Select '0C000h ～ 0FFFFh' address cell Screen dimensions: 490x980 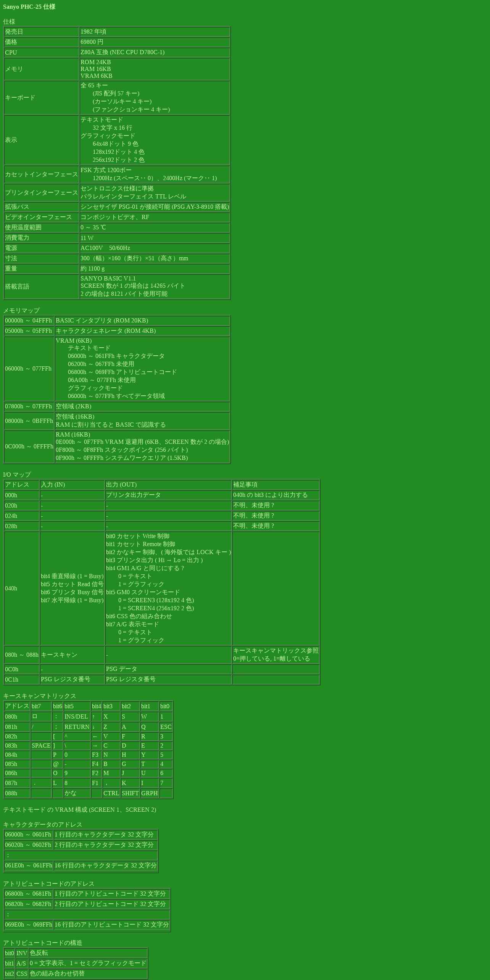point(29,446)
